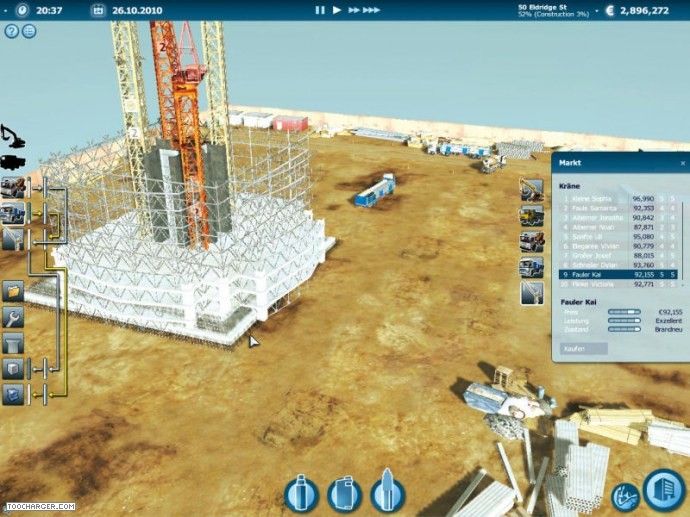Click the middle bottle-shaped building icon
The image size is (690, 517).
(x=343, y=494)
